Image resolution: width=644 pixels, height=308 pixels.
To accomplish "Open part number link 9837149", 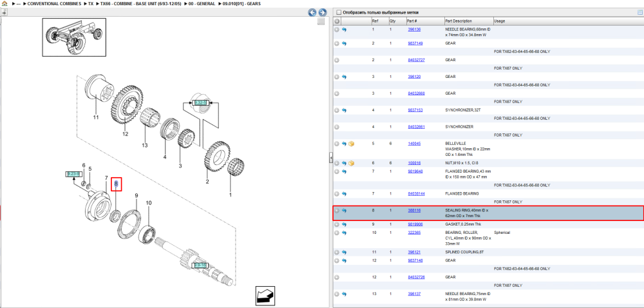I will pyautogui.click(x=415, y=43).
